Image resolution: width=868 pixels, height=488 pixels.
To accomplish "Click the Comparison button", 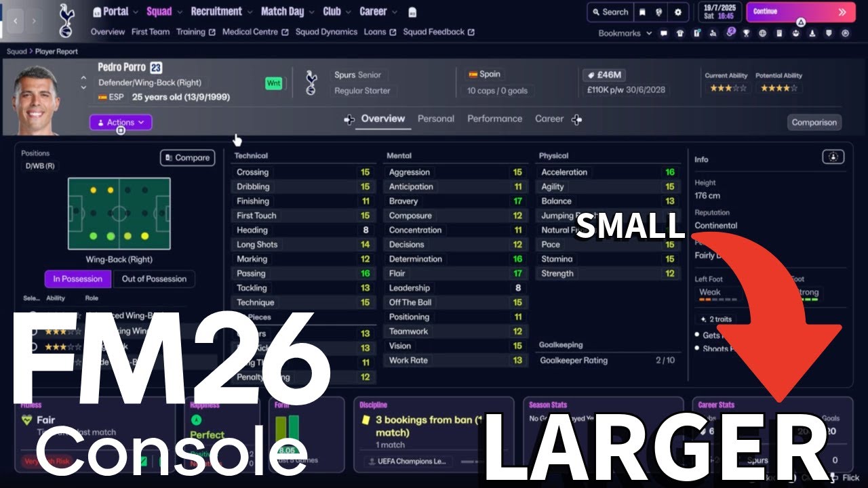I will click(x=814, y=123).
